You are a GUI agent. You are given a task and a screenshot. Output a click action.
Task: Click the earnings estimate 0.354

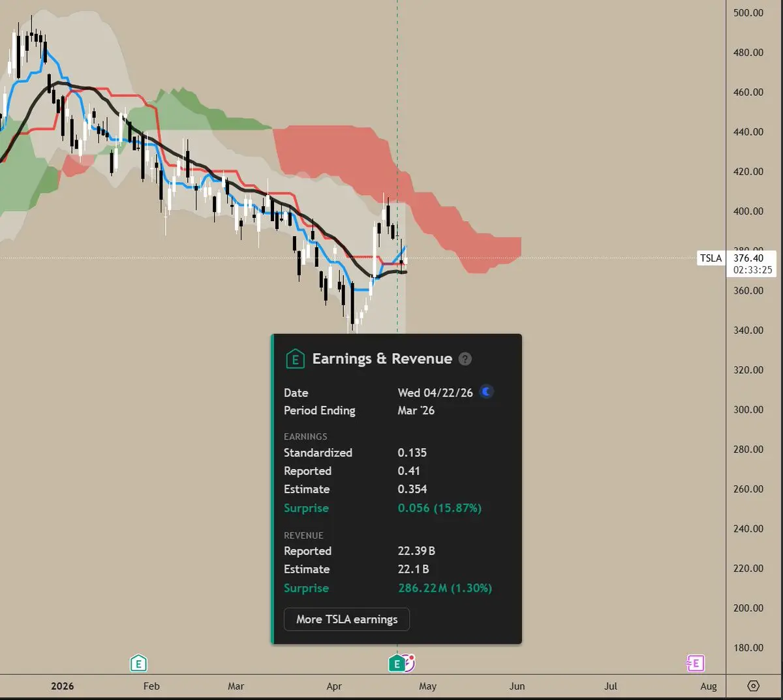tap(412, 489)
